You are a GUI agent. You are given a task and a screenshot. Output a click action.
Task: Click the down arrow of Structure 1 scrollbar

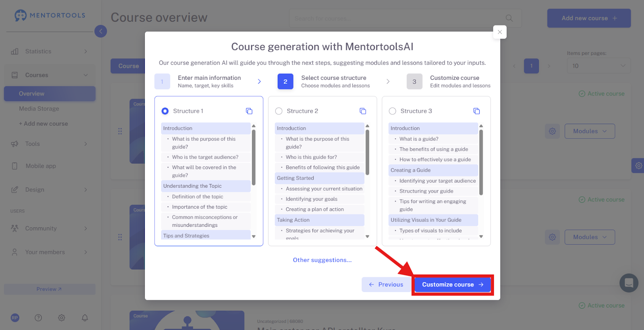pyautogui.click(x=254, y=237)
